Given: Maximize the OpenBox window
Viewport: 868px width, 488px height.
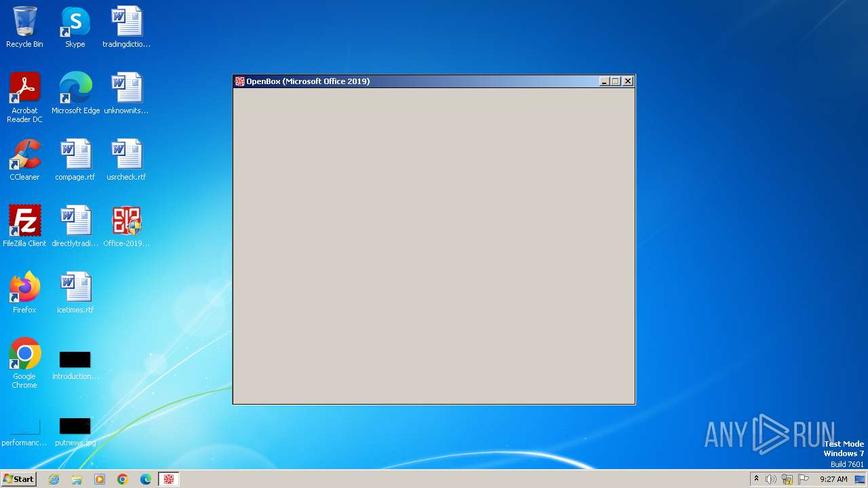Looking at the screenshot, I should tap(616, 81).
